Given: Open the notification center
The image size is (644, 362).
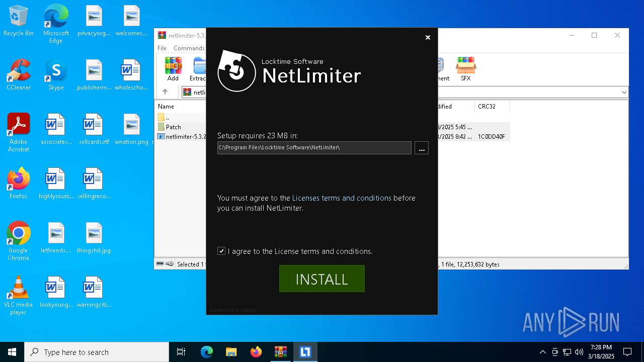Looking at the screenshot, I should click(x=627, y=352).
